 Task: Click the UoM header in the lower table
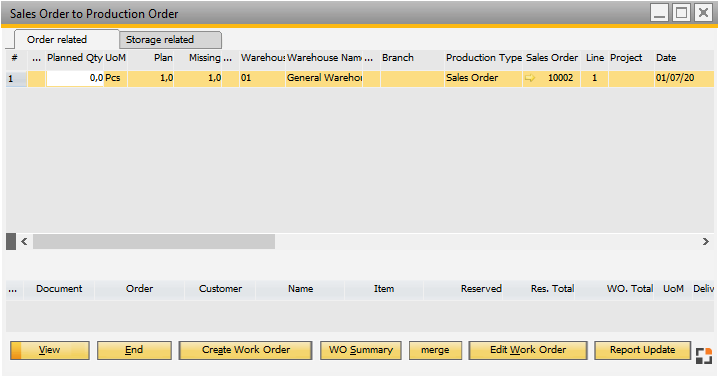(x=674, y=289)
